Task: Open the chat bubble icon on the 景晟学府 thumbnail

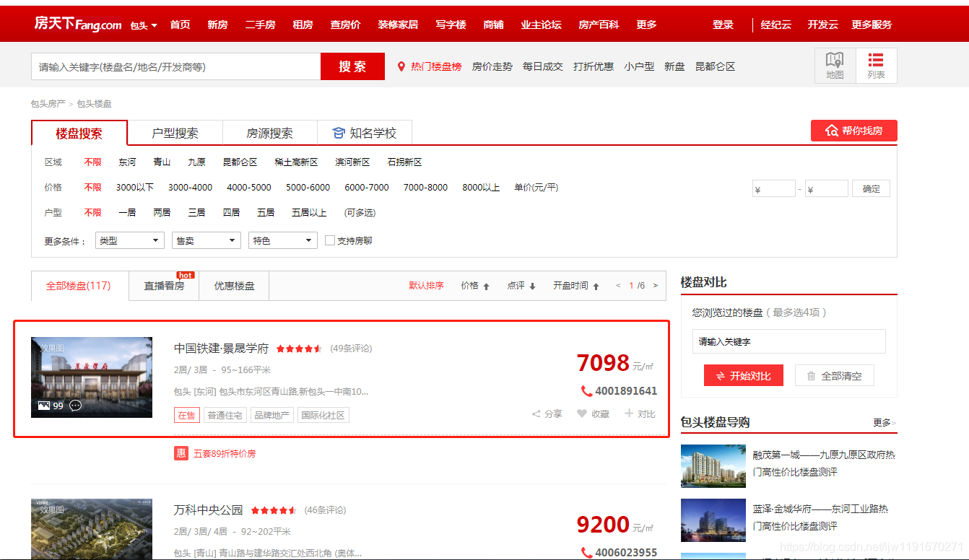Action: [x=75, y=406]
